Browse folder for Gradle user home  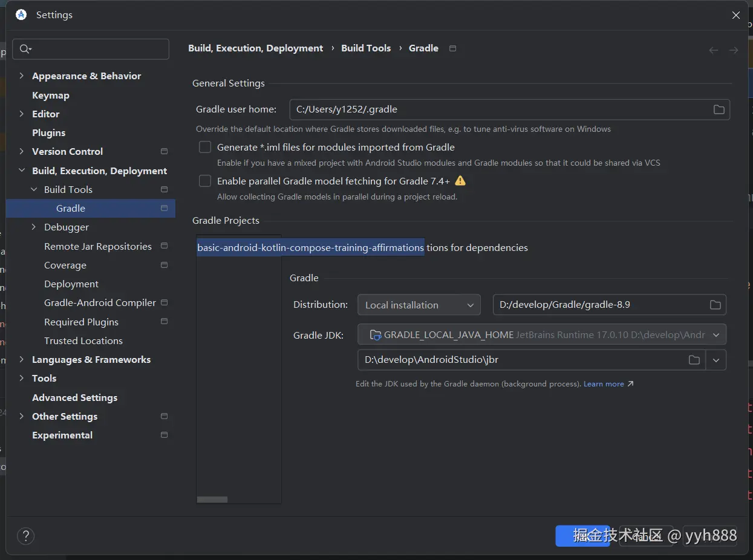point(719,109)
